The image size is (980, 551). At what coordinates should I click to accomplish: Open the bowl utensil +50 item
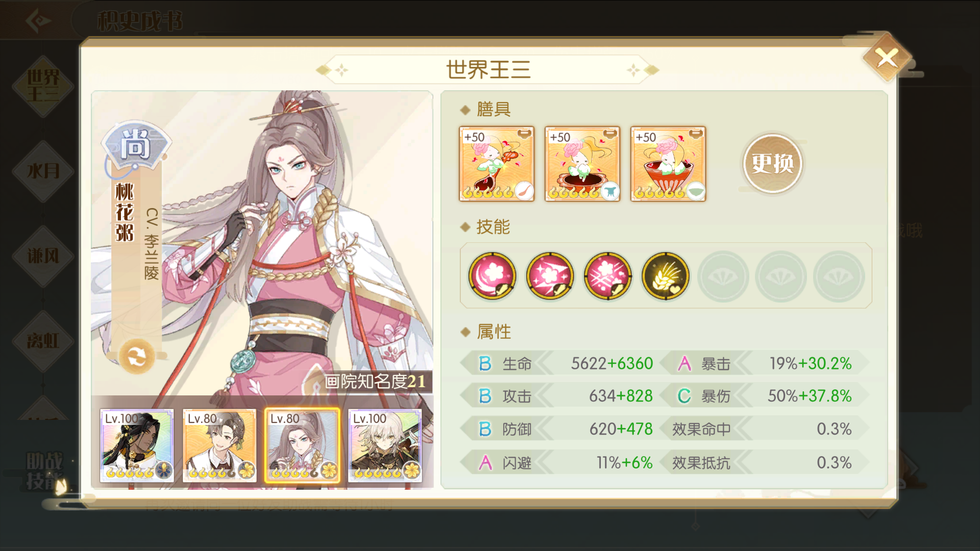[x=668, y=164]
